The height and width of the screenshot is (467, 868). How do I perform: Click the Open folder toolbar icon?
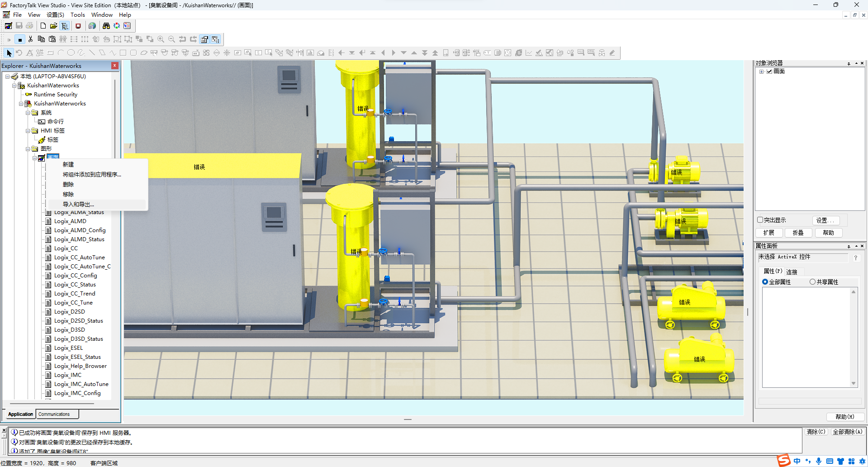pos(53,26)
